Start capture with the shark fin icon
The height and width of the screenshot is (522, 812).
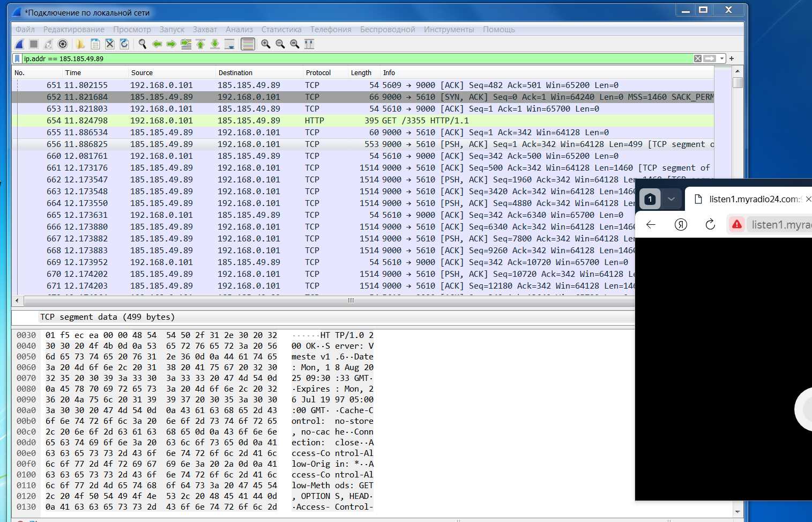19,44
